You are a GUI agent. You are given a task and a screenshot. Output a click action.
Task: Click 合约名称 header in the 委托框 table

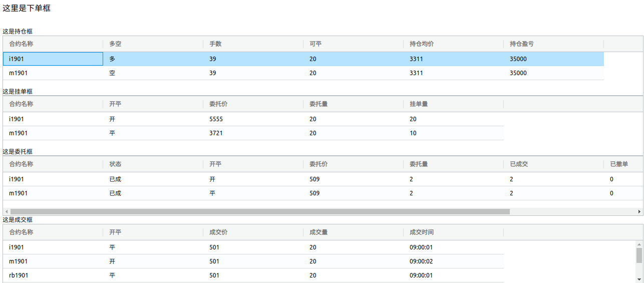[x=53, y=164]
